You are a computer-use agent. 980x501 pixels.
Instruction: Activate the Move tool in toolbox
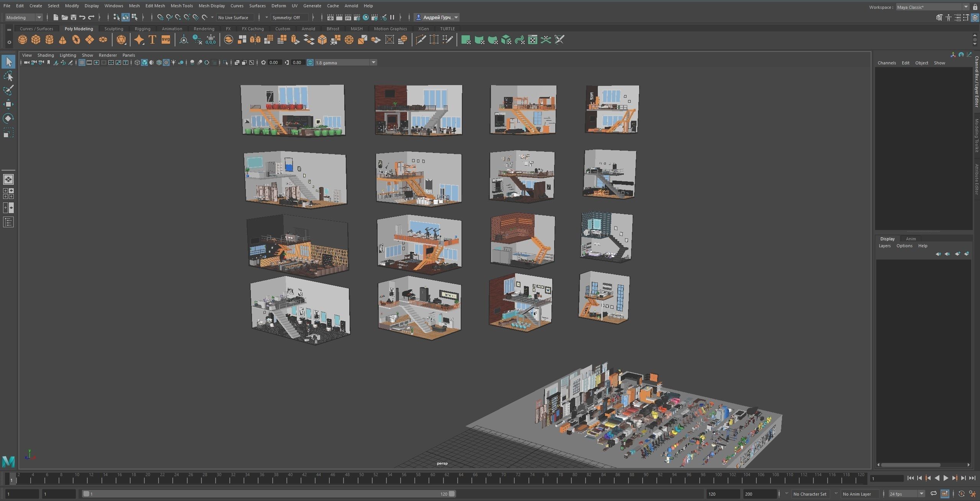pos(8,104)
